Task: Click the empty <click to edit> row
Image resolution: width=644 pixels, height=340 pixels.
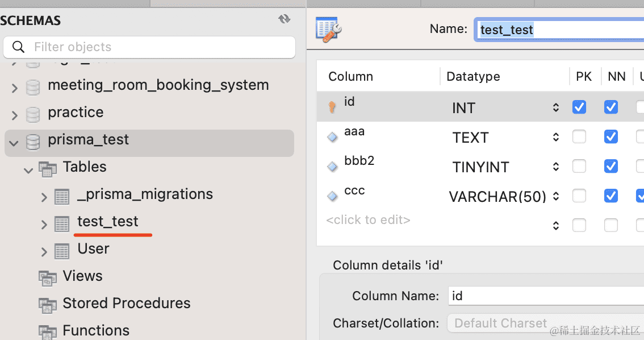Action: point(368,220)
